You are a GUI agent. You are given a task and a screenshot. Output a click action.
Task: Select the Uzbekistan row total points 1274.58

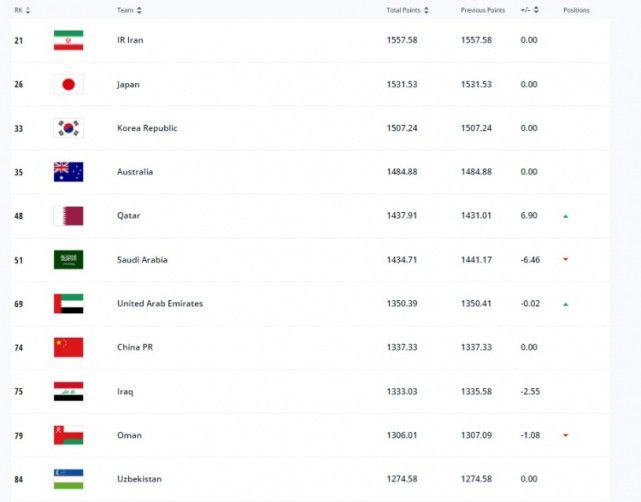click(x=402, y=479)
